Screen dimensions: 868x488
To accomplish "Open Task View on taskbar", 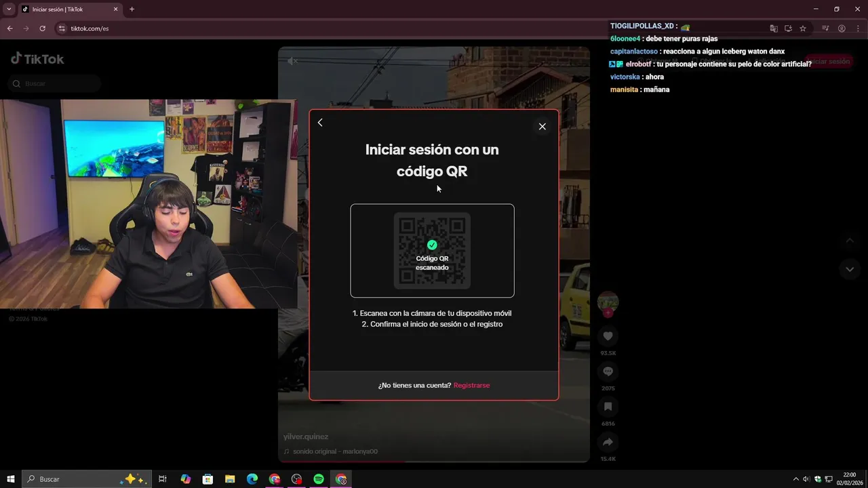I will point(163,479).
